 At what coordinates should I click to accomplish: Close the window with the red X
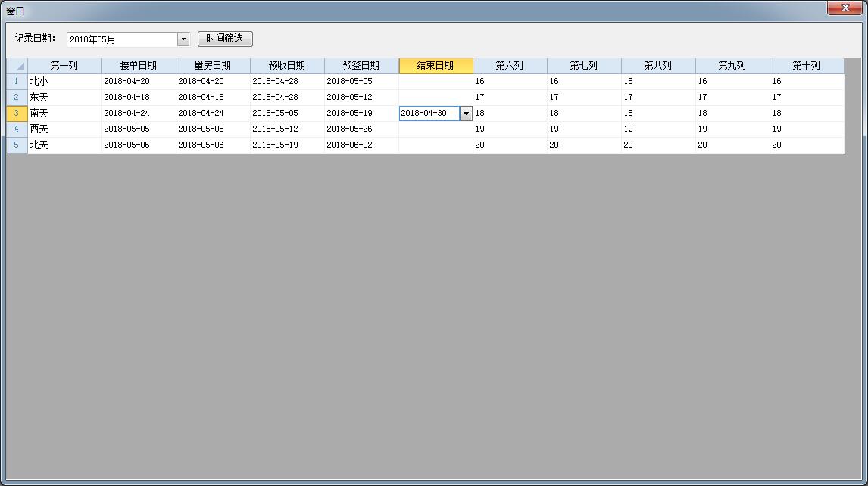tap(845, 8)
